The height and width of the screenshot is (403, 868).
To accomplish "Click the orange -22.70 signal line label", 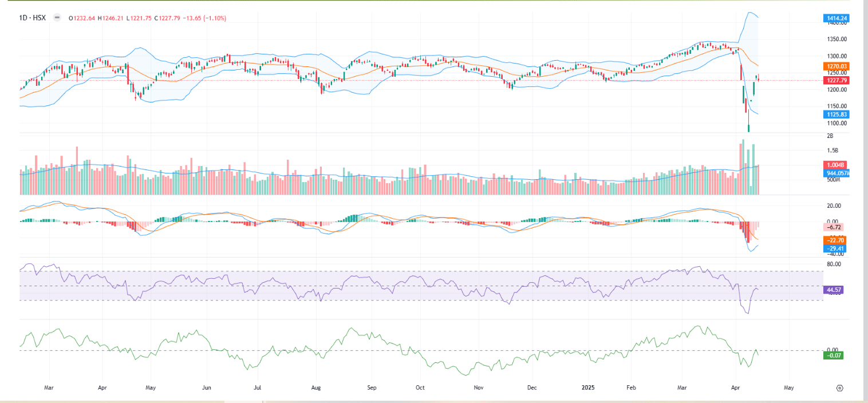I will (833, 240).
